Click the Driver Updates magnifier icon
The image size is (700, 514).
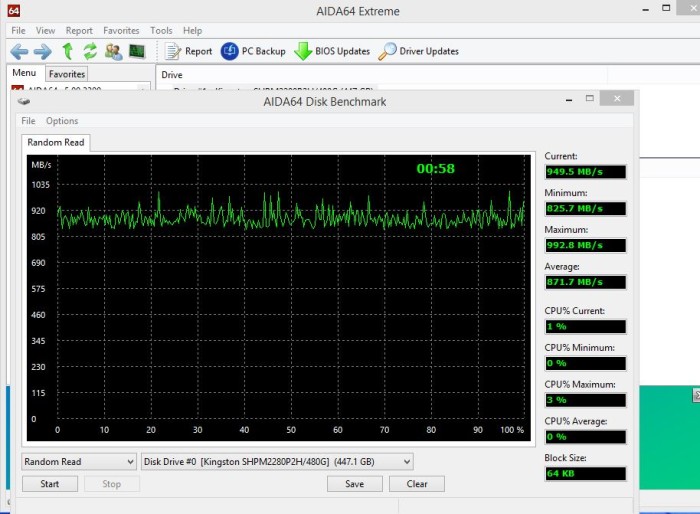click(x=387, y=51)
